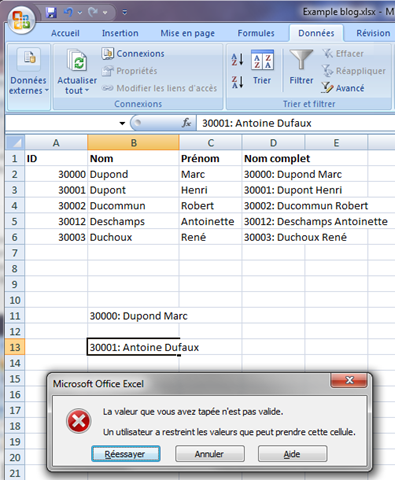The width and height of the screenshot is (395, 480).
Task: Select column C header
Action: pos(211,143)
